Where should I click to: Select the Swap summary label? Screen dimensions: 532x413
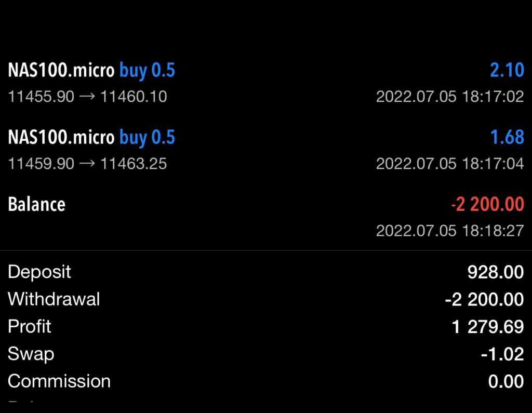(31, 354)
